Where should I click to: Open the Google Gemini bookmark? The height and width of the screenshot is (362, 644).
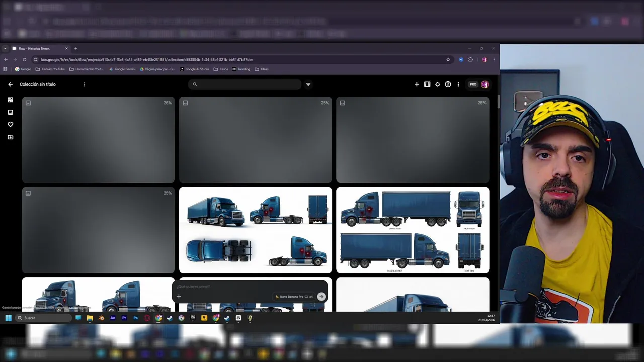point(122,69)
